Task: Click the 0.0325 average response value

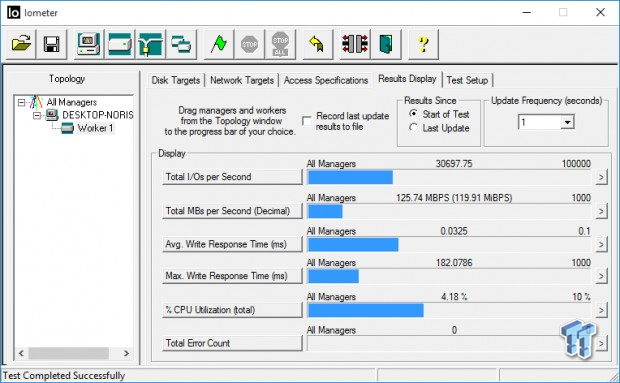Action: tap(454, 231)
